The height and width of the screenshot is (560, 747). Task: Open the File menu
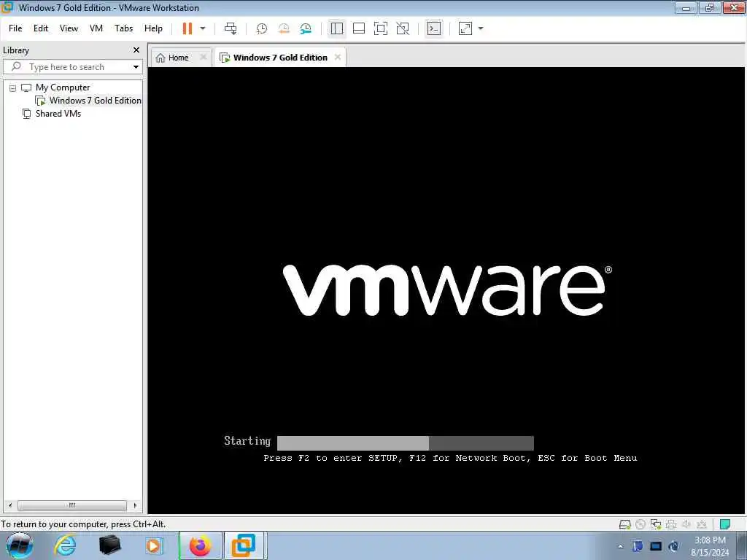click(15, 28)
